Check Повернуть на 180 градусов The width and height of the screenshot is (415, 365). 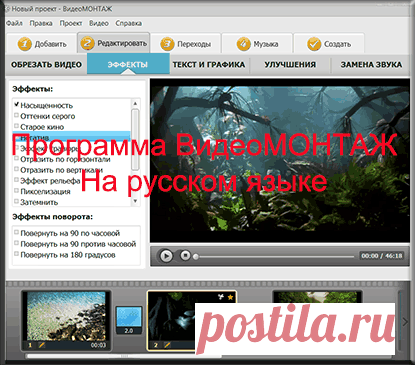(x=16, y=254)
